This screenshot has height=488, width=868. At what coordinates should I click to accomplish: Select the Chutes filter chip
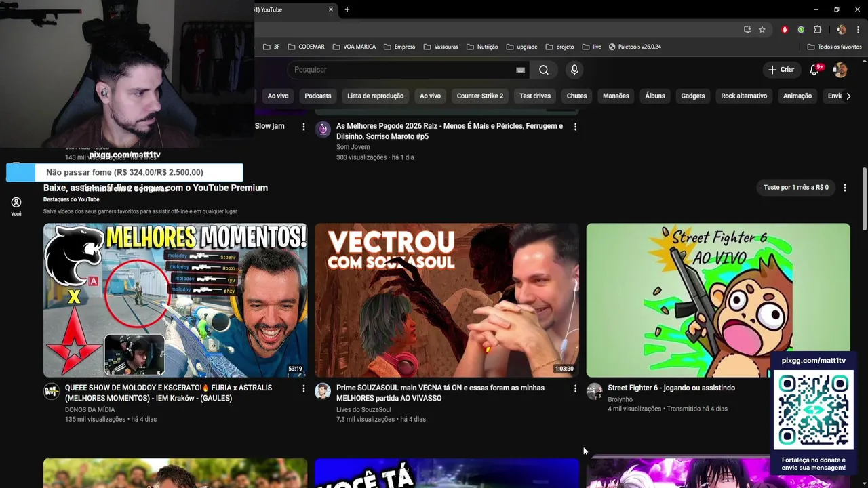point(576,96)
